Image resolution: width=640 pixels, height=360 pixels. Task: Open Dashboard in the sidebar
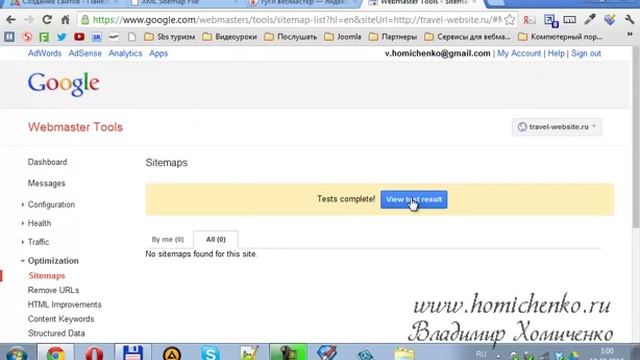[x=47, y=162]
